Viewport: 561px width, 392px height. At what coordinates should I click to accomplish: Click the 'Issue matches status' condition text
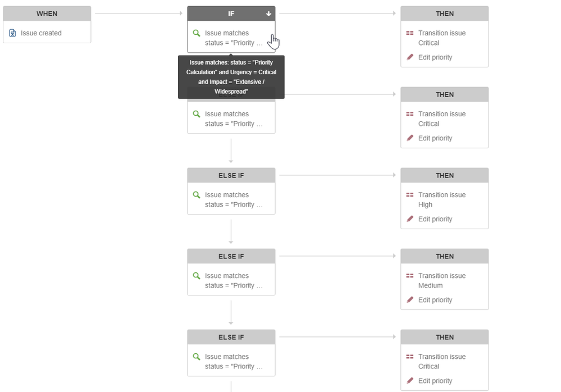(x=227, y=38)
